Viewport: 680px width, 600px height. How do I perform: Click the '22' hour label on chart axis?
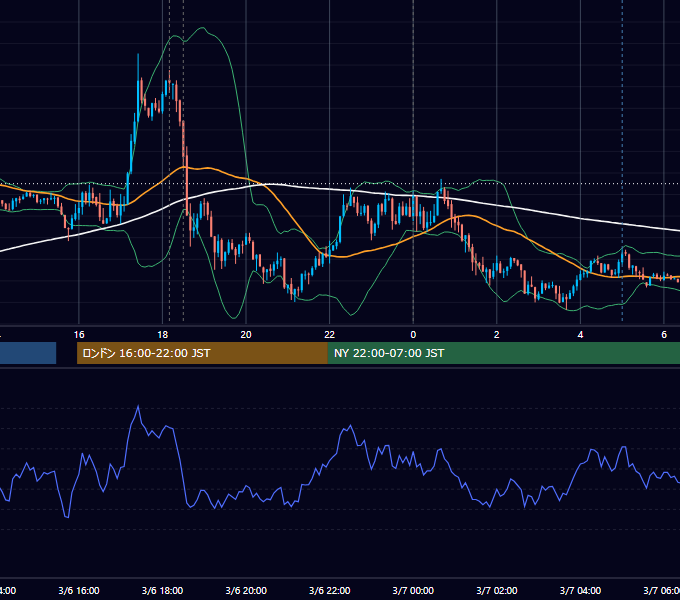330,335
